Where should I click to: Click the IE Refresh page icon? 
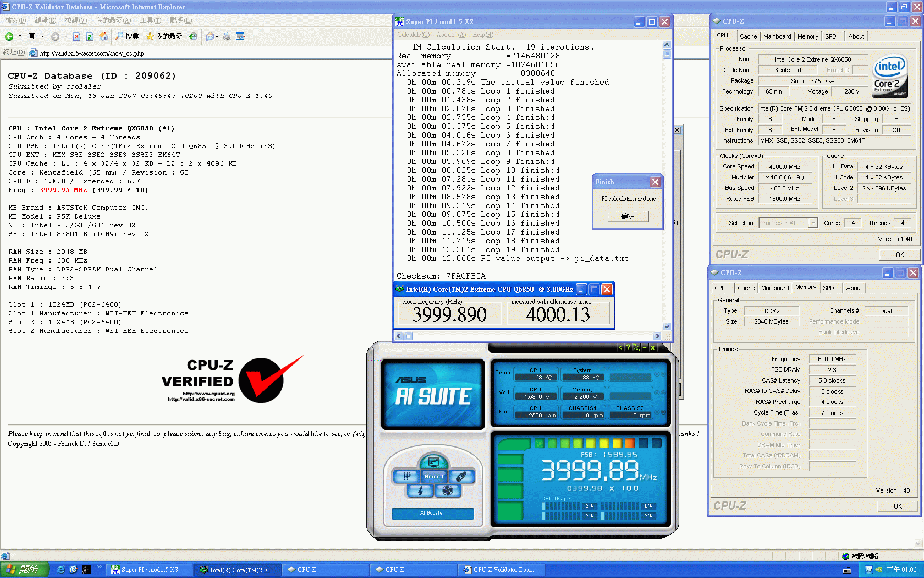pos(90,36)
